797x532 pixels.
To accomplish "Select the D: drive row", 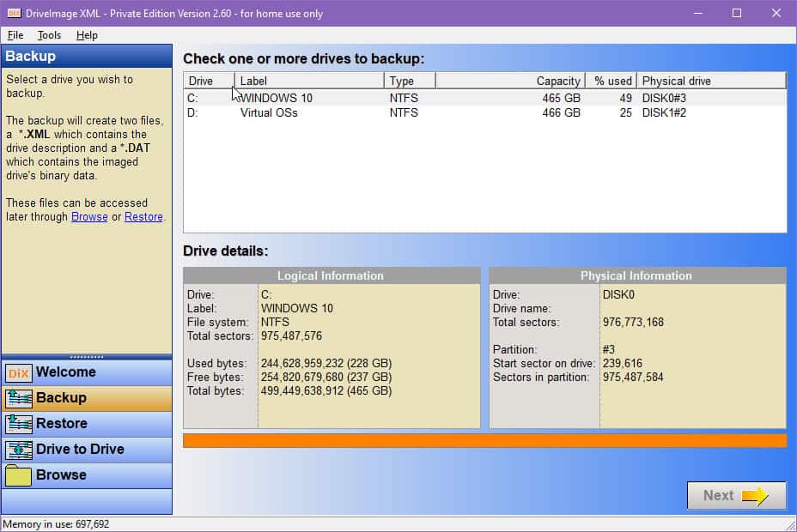I will pos(485,112).
